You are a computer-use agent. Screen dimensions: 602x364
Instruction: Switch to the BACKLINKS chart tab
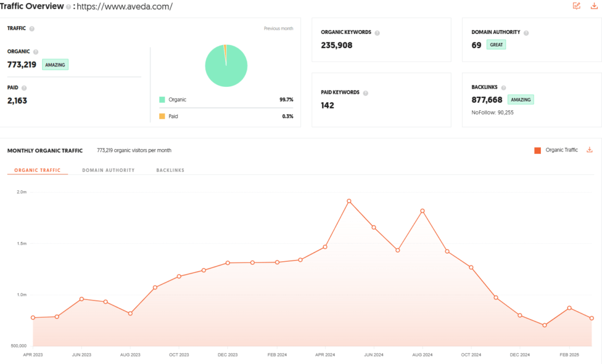(x=170, y=170)
